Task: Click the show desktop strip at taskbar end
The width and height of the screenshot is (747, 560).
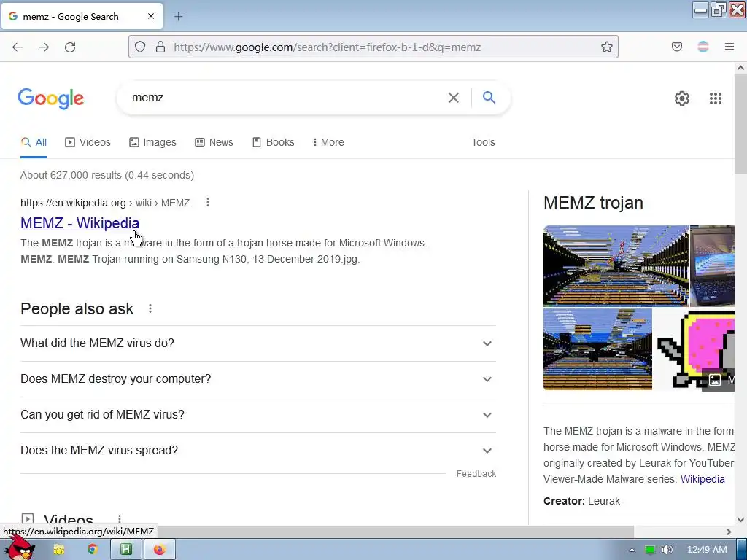Action: coord(742,549)
